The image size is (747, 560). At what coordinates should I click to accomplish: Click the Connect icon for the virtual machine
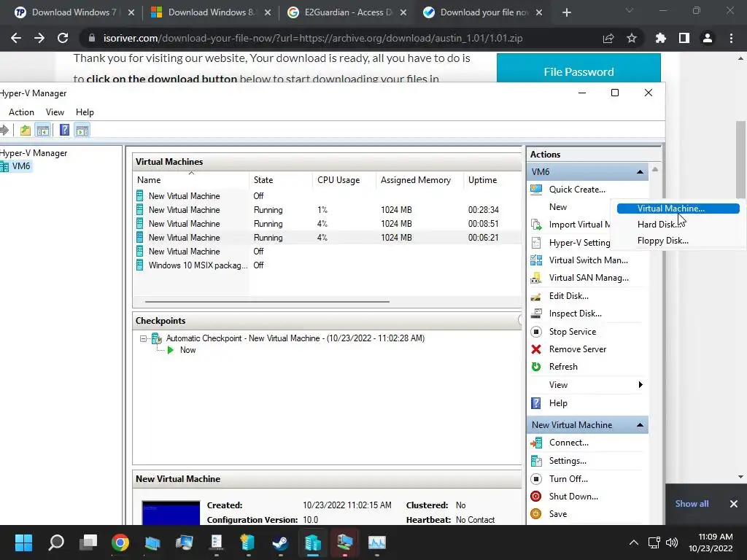click(536, 443)
